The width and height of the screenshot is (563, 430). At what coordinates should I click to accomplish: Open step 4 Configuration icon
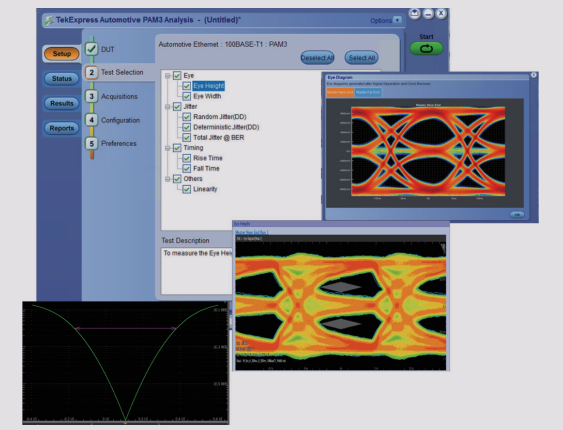coord(92,120)
